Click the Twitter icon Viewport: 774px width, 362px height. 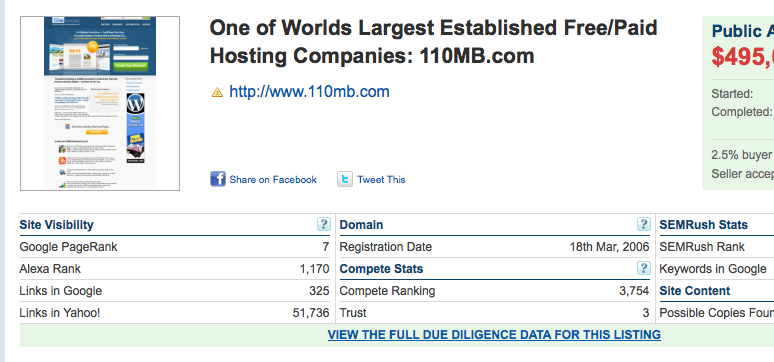pos(345,179)
